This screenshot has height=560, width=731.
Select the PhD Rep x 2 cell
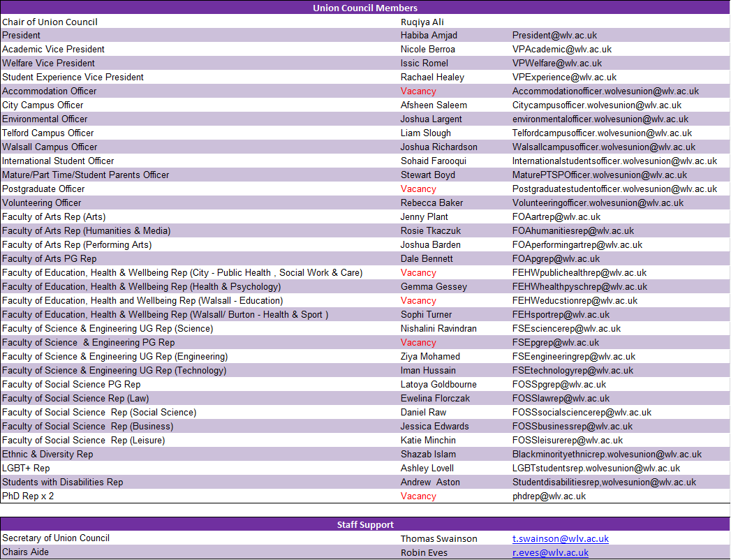tap(28, 497)
